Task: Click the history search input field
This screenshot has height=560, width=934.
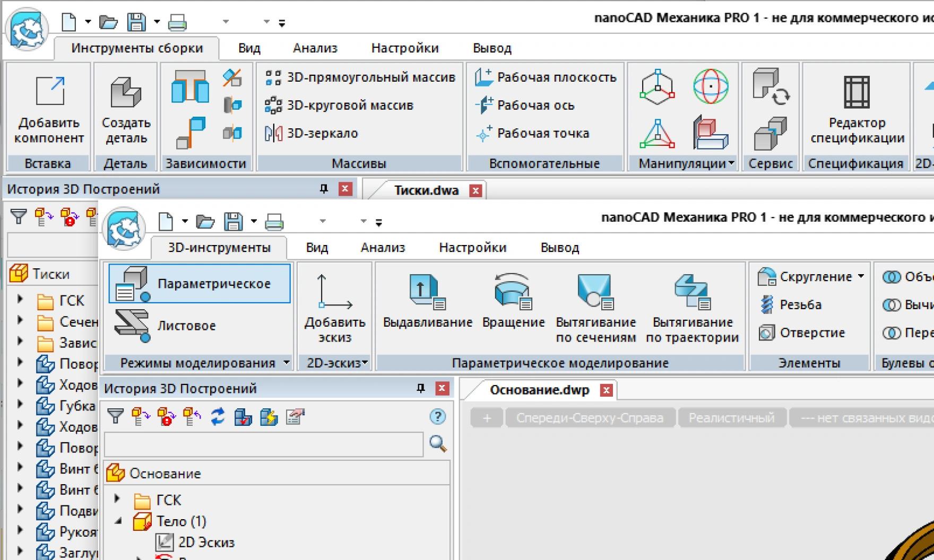Action: 264,444
